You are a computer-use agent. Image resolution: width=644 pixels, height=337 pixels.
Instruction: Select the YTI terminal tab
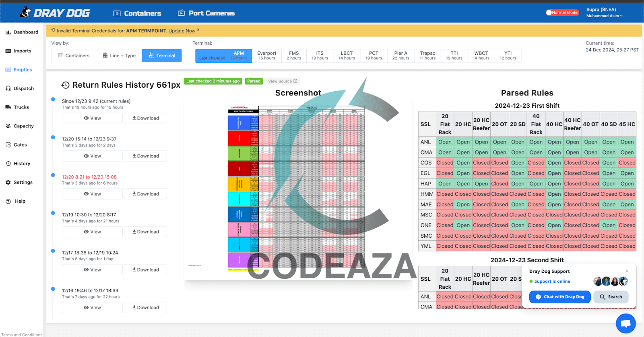point(508,55)
